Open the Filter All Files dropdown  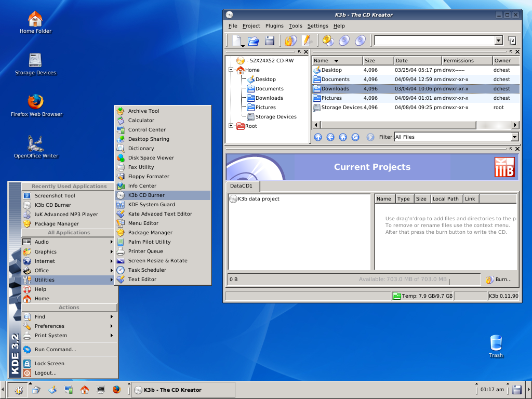(x=515, y=137)
